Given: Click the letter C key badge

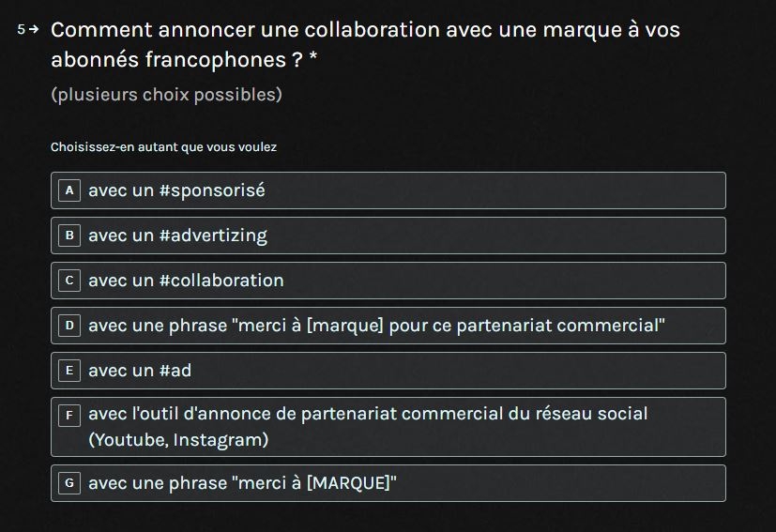Looking at the screenshot, I should (x=68, y=281).
